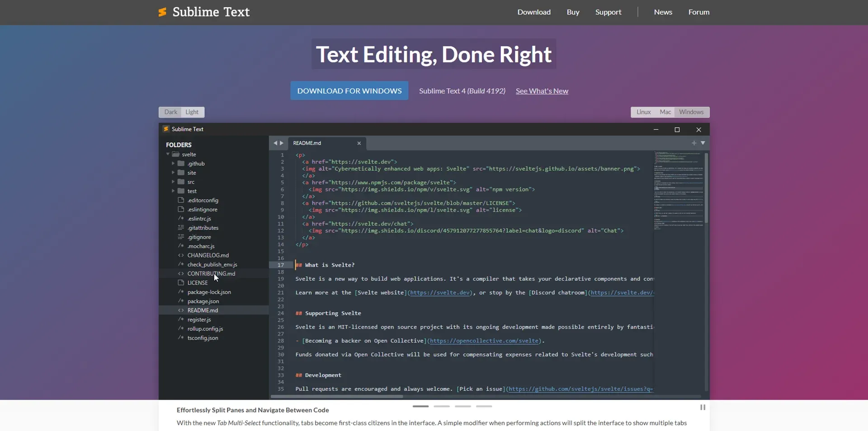
Task: Close the README.md tab
Action: click(359, 143)
